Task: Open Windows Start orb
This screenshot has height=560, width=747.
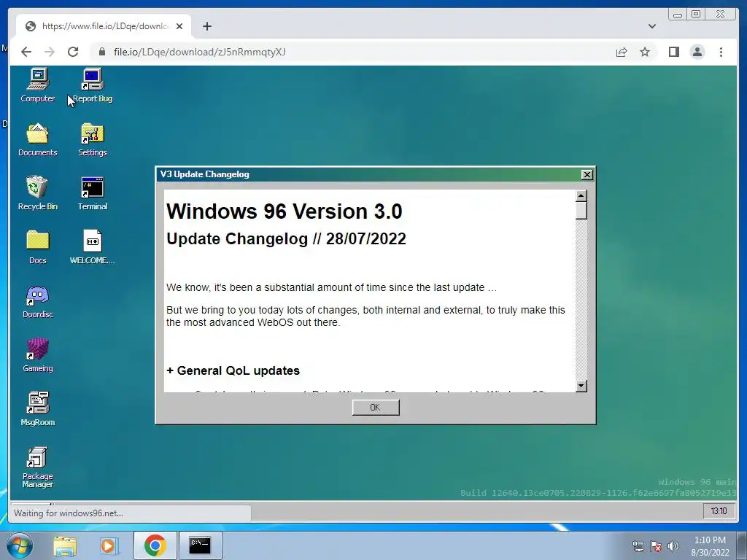Action: pos(20,545)
